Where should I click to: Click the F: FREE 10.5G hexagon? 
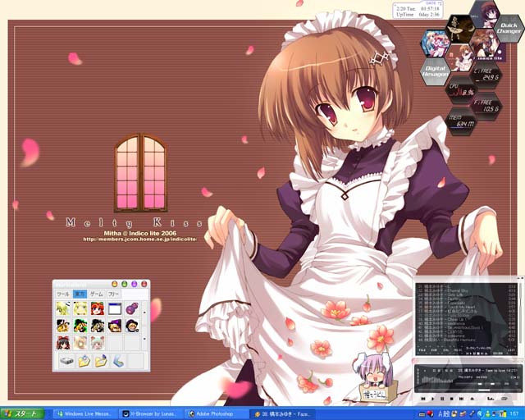(x=486, y=106)
